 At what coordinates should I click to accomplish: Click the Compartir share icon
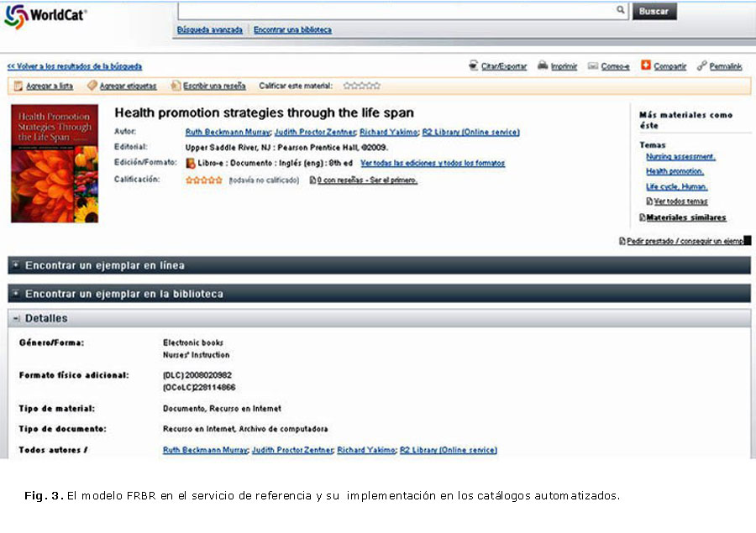point(646,65)
